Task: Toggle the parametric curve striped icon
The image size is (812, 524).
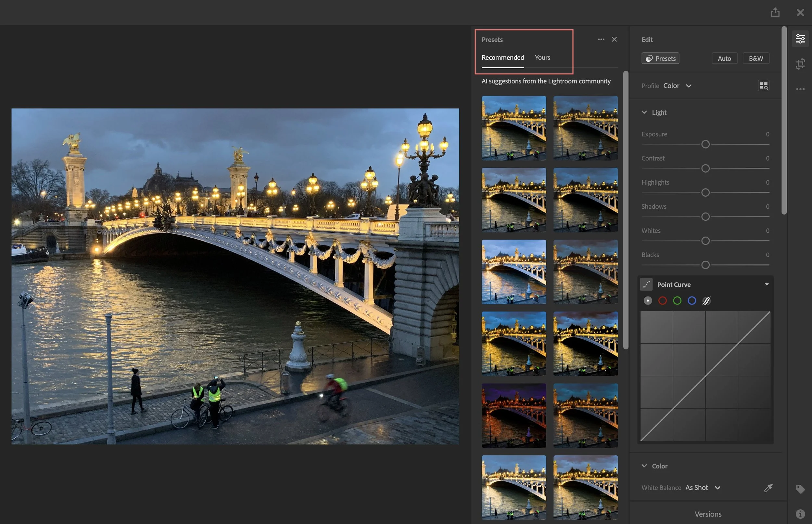Action: [x=706, y=301]
